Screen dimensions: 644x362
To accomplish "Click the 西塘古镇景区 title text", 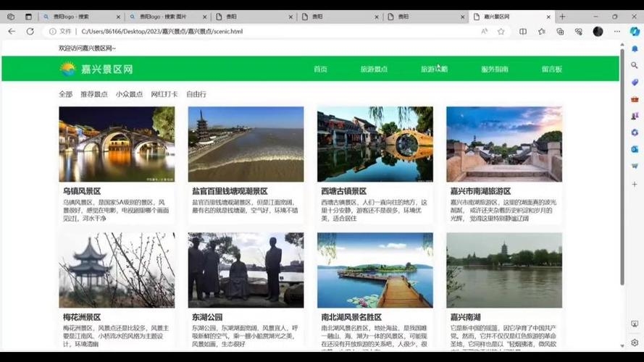I will (344, 191).
